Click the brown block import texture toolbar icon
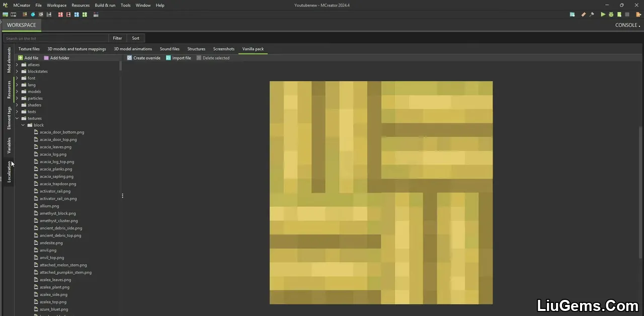The image size is (644, 316). [25, 15]
